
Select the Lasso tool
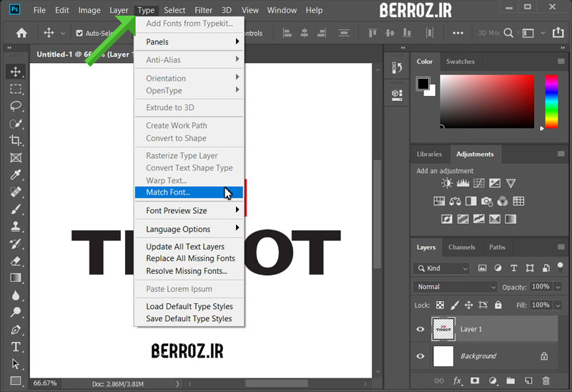click(x=15, y=106)
